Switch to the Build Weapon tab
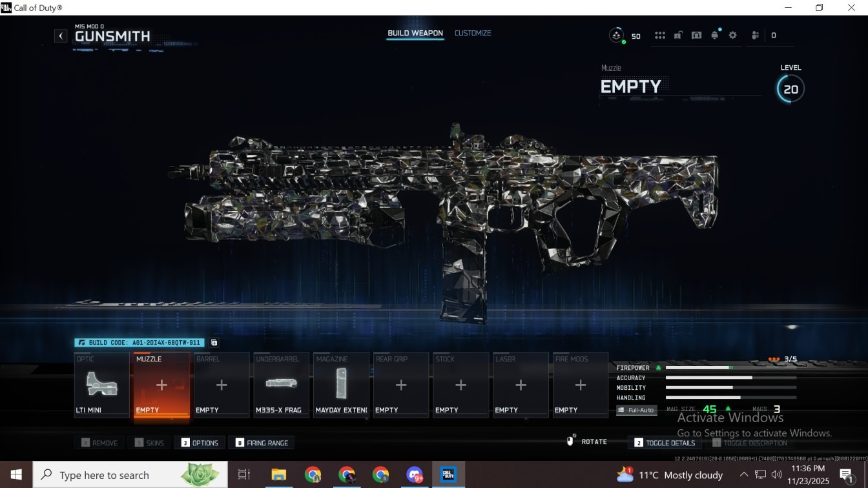Screen dimensions: 868x488 coord(415,33)
